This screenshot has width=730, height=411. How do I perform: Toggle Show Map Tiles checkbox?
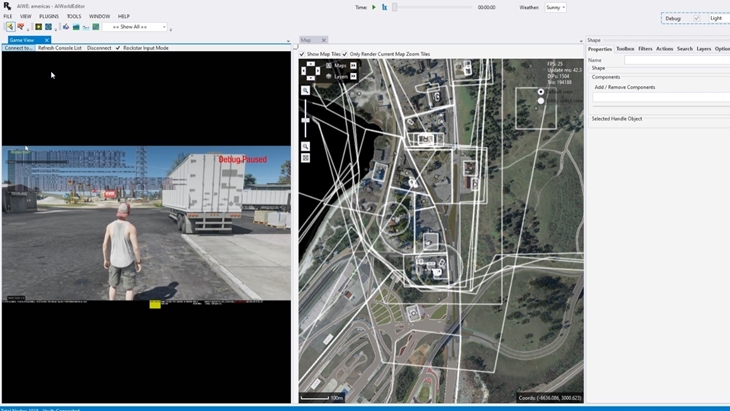point(303,54)
